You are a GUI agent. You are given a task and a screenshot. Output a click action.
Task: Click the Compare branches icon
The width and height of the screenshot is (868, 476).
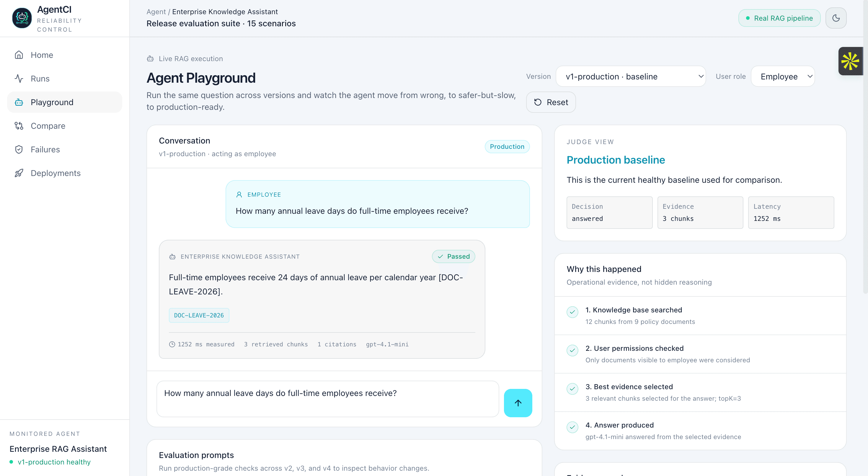point(19,126)
